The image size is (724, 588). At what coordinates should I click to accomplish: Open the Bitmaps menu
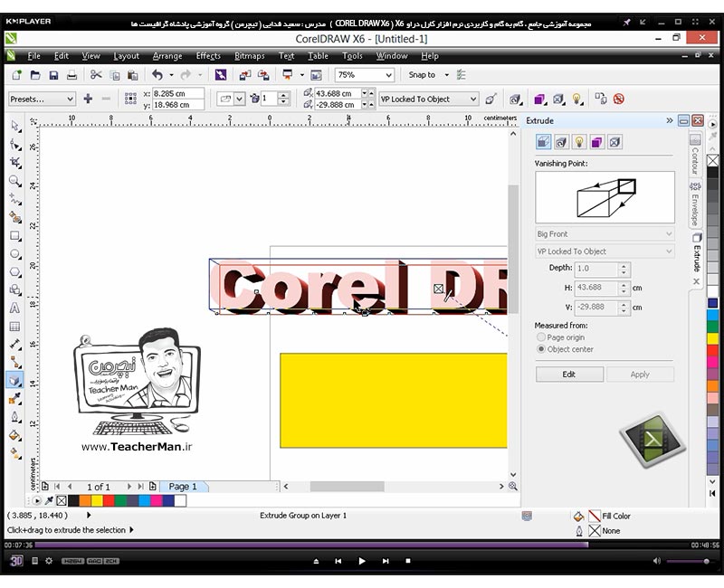tap(250, 56)
